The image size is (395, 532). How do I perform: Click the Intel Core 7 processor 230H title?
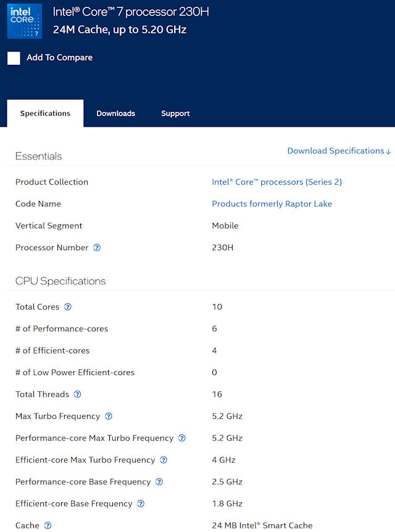click(131, 12)
